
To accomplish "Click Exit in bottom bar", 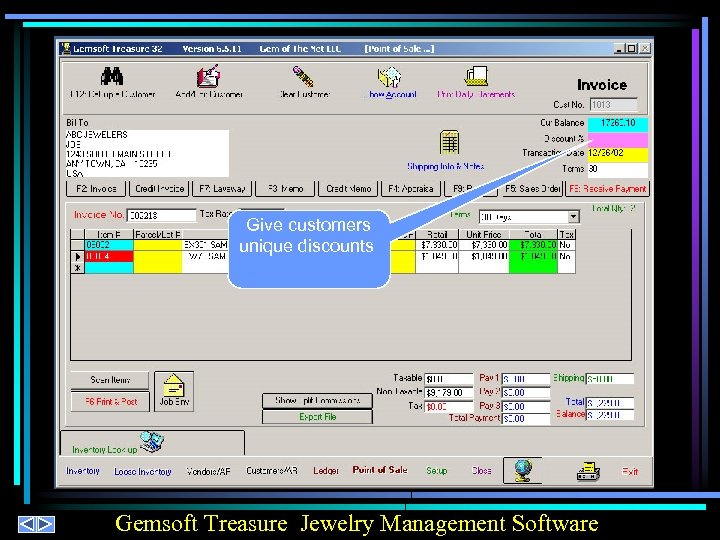I will pos(630,472).
